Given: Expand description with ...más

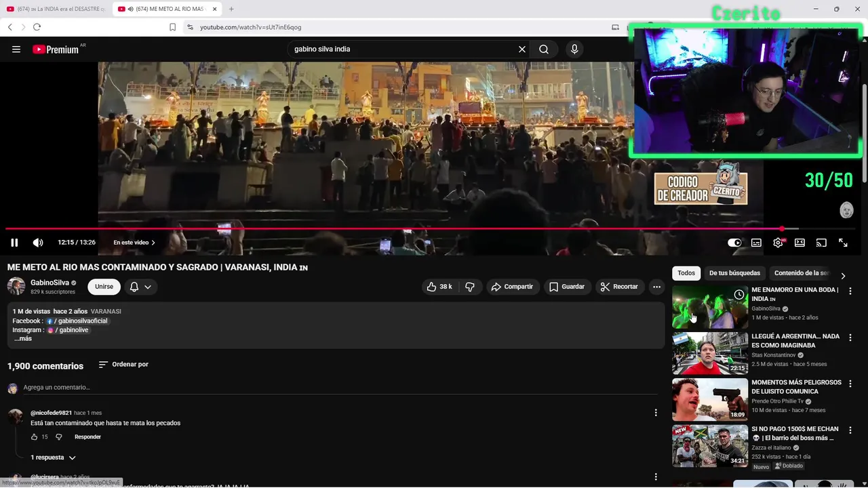Looking at the screenshot, I should pos(23,339).
